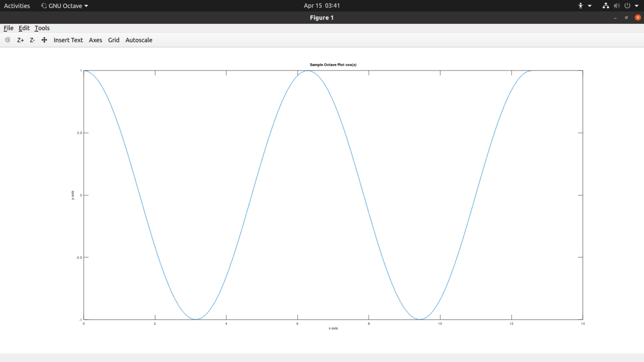
Task: Select the rotate tool in the toolbar
Action: [8, 40]
